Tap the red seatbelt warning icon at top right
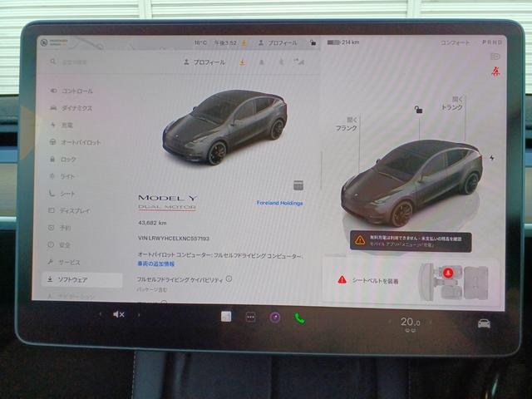Viewport: 532px width, 399px height. pos(496,71)
